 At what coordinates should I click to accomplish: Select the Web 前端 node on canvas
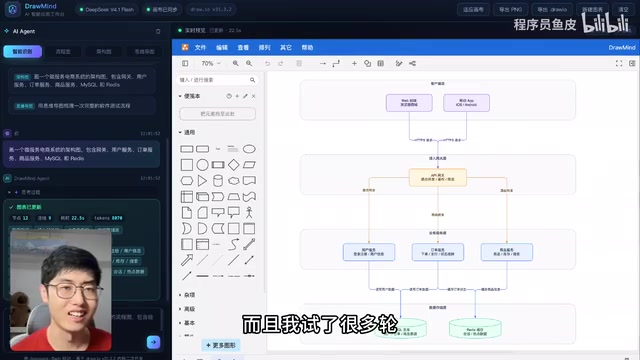[409, 102]
